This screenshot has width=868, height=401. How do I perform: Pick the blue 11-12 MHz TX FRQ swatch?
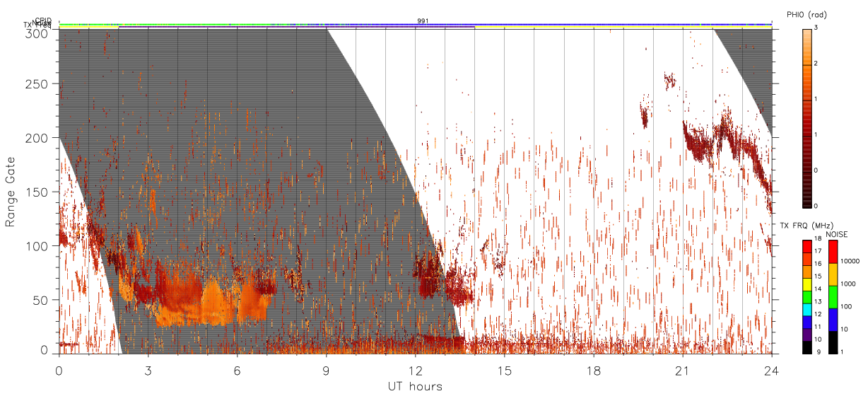click(x=807, y=322)
